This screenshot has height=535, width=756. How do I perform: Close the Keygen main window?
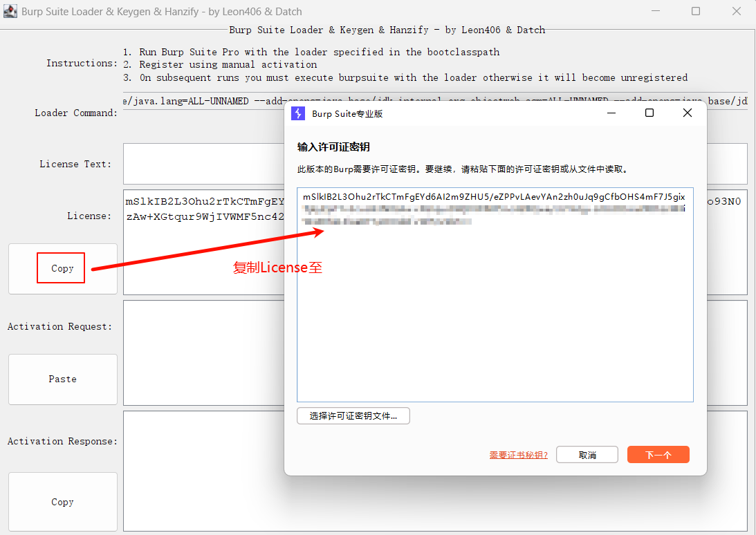[x=736, y=11]
